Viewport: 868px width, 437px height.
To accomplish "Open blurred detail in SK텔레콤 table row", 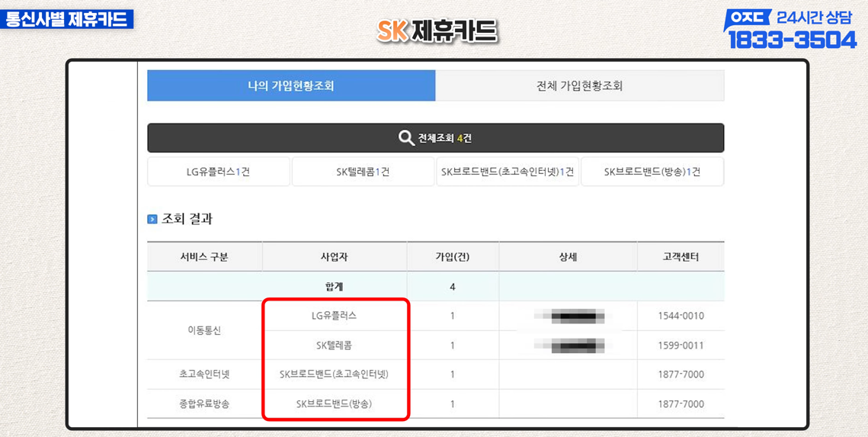I will click(x=569, y=346).
